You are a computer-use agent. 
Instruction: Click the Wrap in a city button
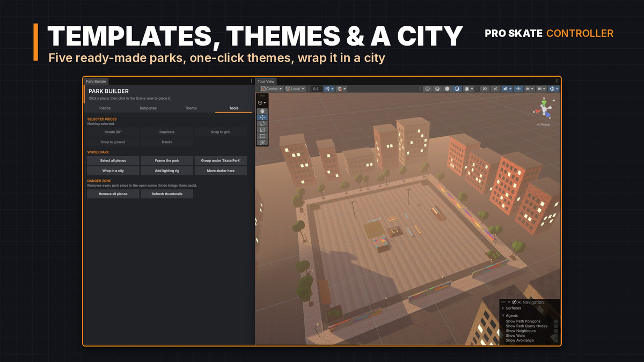click(x=113, y=171)
